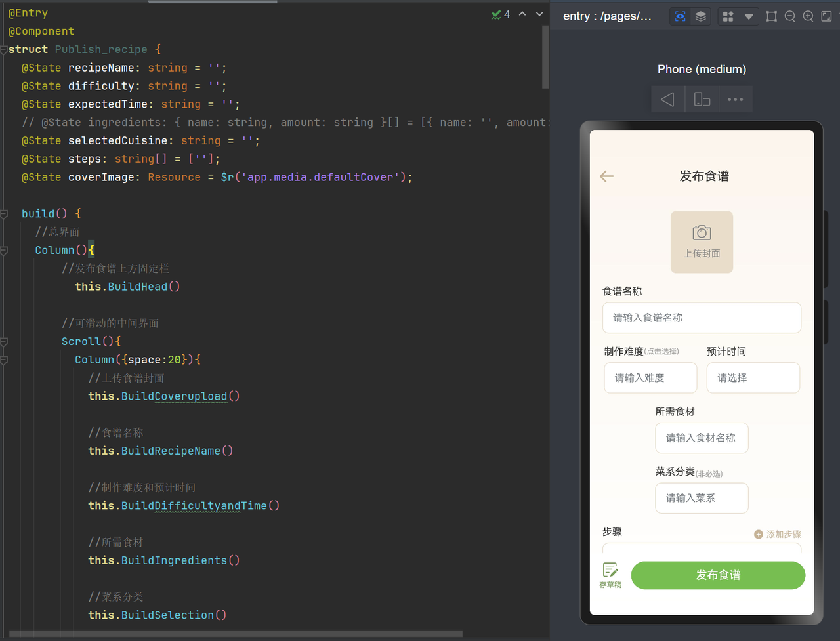The image size is (840, 641).
Task: Rotate the phone preview orientation
Action: [702, 100]
